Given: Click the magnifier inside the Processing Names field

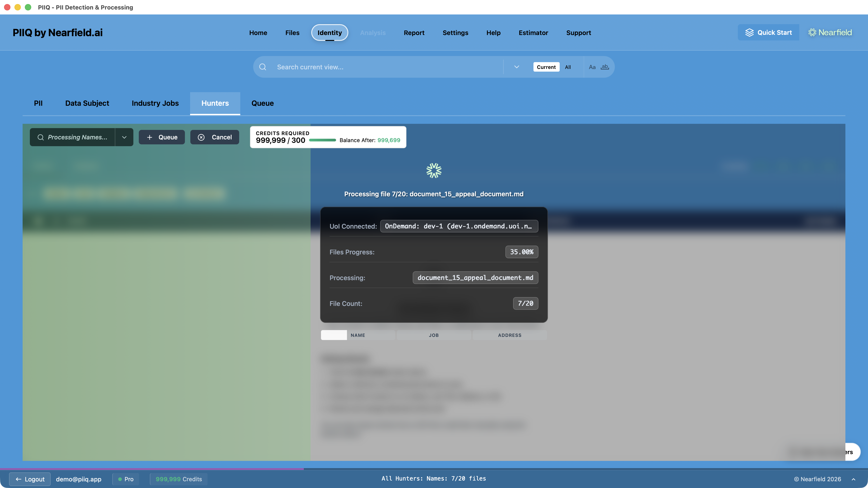Looking at the screenshot, I should pyautogui.click(x=40, y=137).
